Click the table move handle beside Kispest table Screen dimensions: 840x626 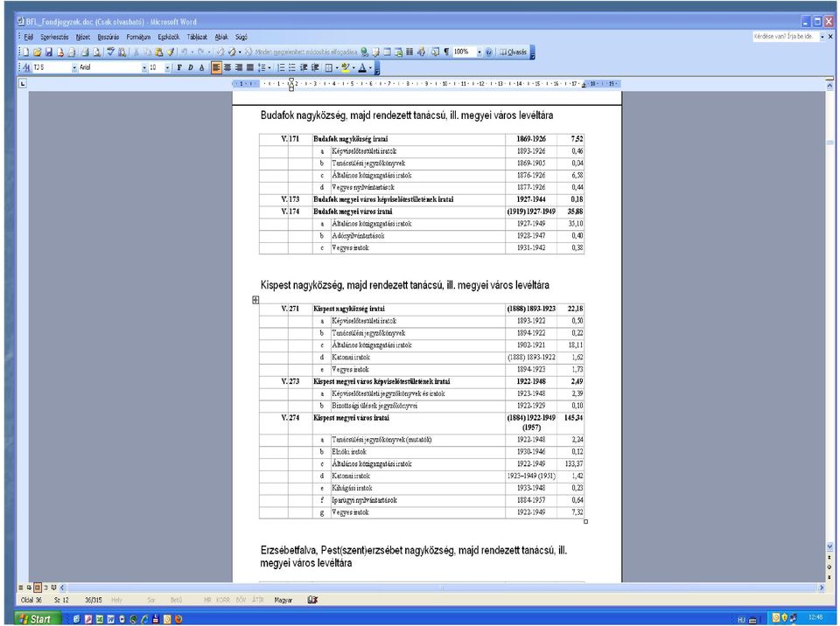tap(255, 300)
